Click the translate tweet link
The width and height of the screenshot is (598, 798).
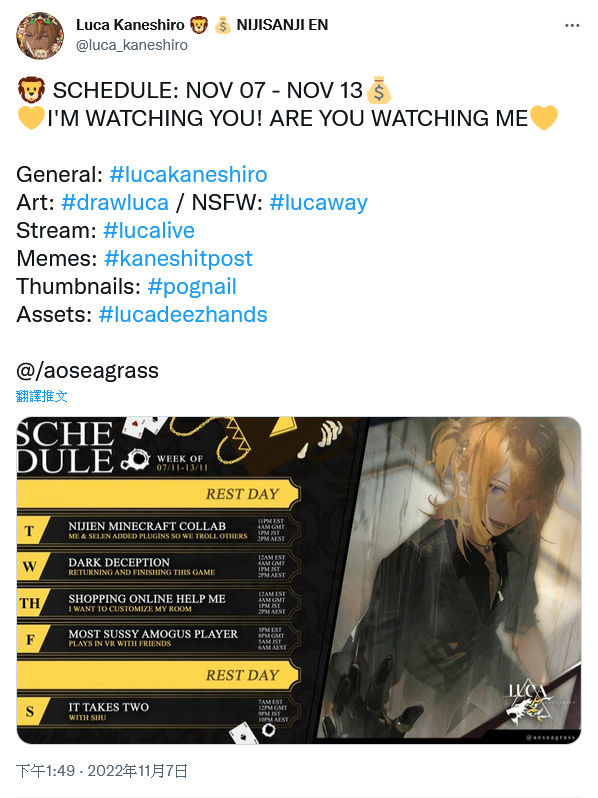coord(42,396)
